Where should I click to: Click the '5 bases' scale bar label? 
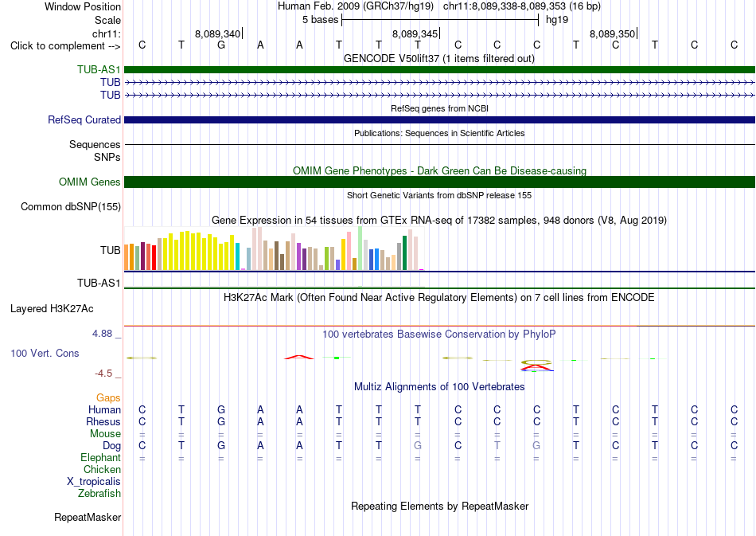point(320,20)
